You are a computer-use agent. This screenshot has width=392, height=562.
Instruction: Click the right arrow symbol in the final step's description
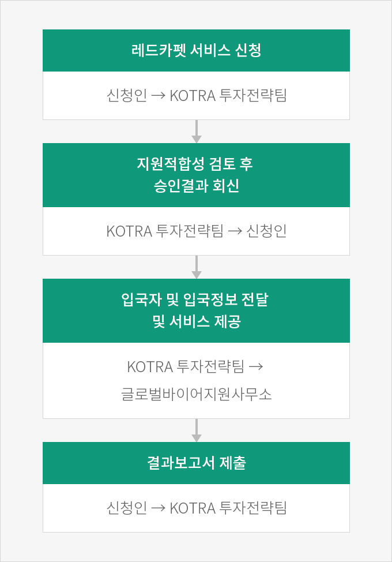coord(158,508)
